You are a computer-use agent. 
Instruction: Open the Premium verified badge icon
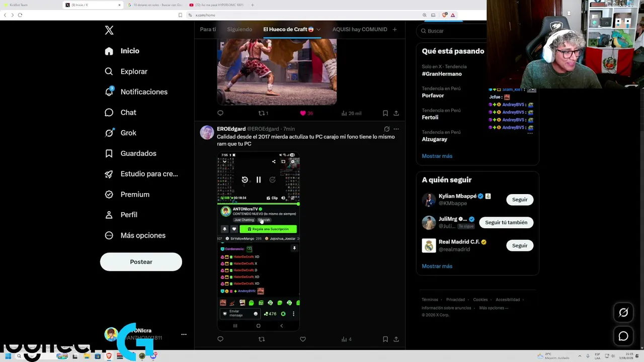coord(109,194)
